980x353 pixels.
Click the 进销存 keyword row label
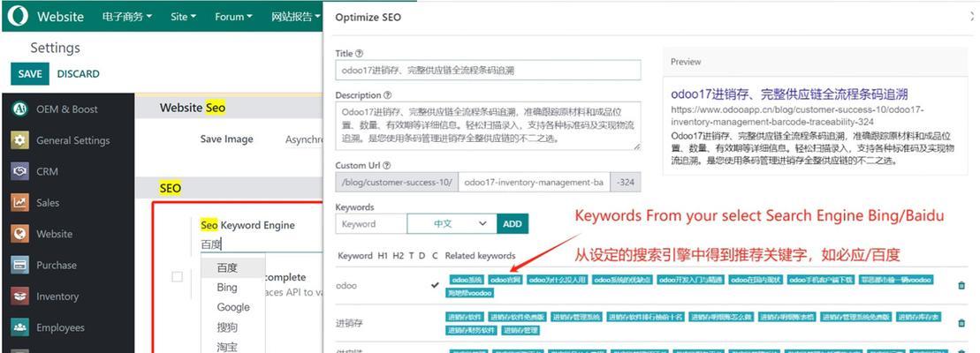click(349, 323)
